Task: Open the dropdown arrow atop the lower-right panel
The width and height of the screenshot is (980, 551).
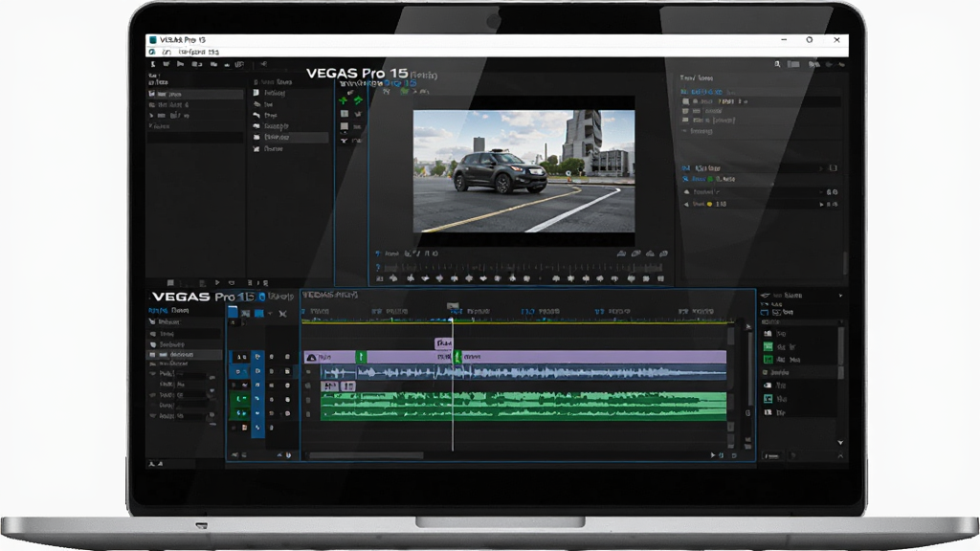Action: [840, 296]
